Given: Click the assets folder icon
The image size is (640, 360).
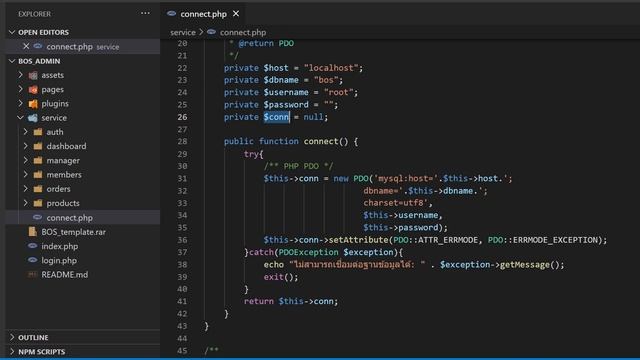Looking at the screenshot, I should 33,75.
